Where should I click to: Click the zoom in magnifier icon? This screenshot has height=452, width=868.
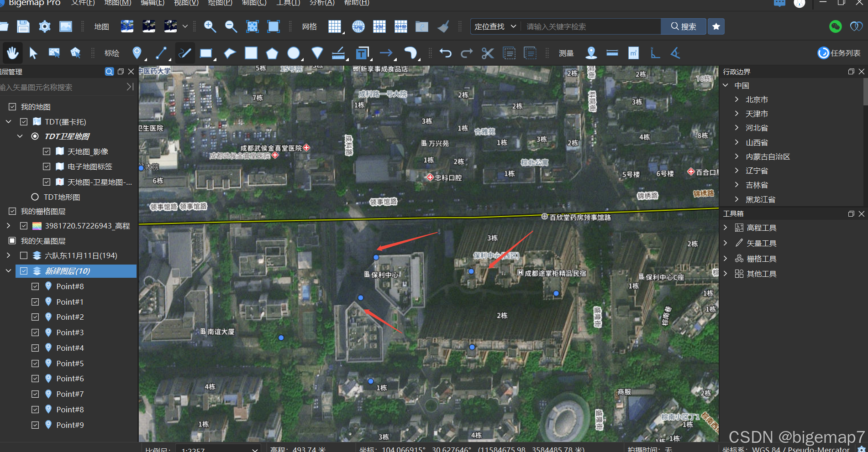pyautogui.click(x=210, y=26)
